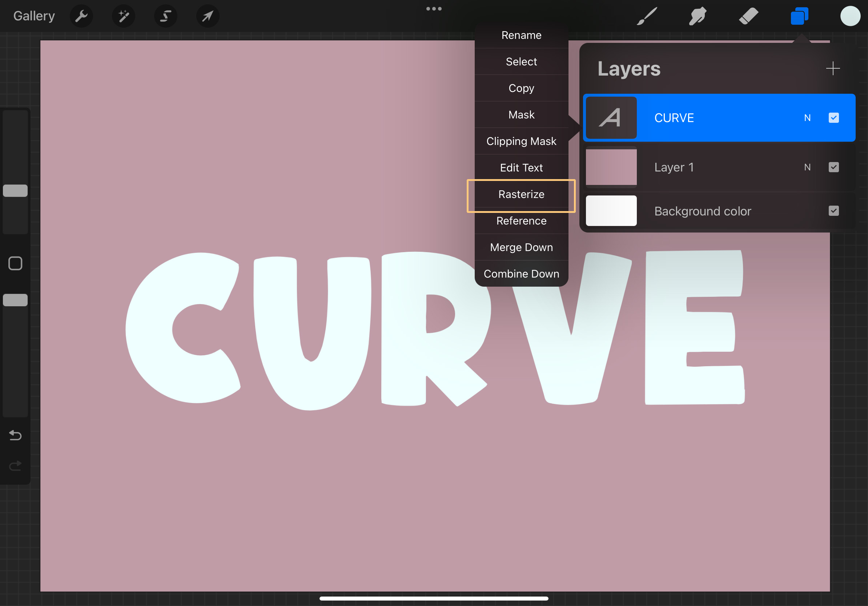Select the Smudge finger tool
The image size is (868, 606).
click(697, 16)
